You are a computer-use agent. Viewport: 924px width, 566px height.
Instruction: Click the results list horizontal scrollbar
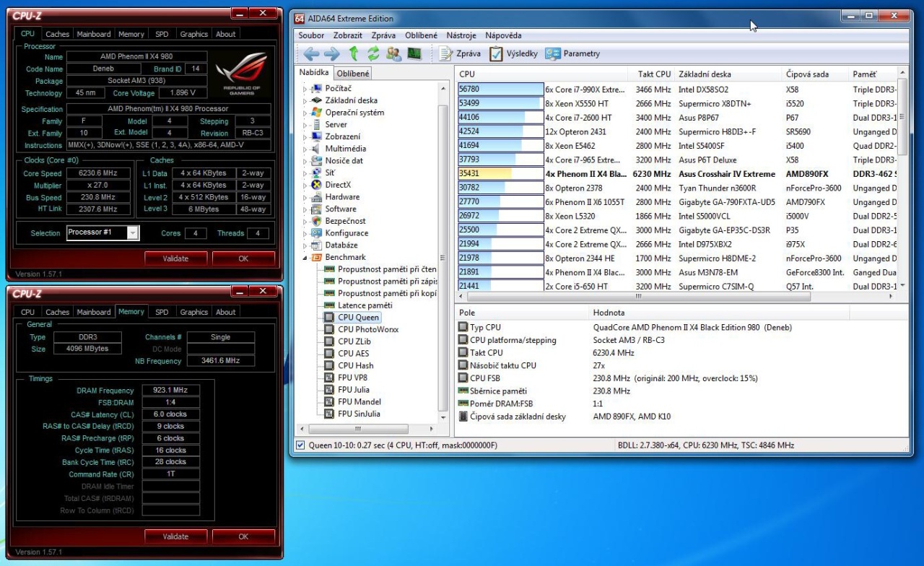point(676,296)
